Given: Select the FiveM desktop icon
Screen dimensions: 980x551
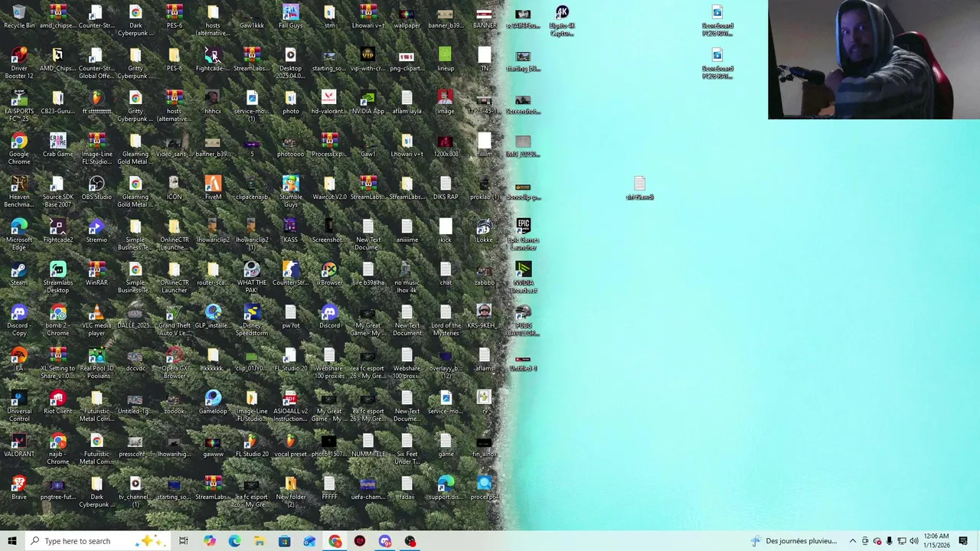Looking at the screenshot, I should (213, 188).
